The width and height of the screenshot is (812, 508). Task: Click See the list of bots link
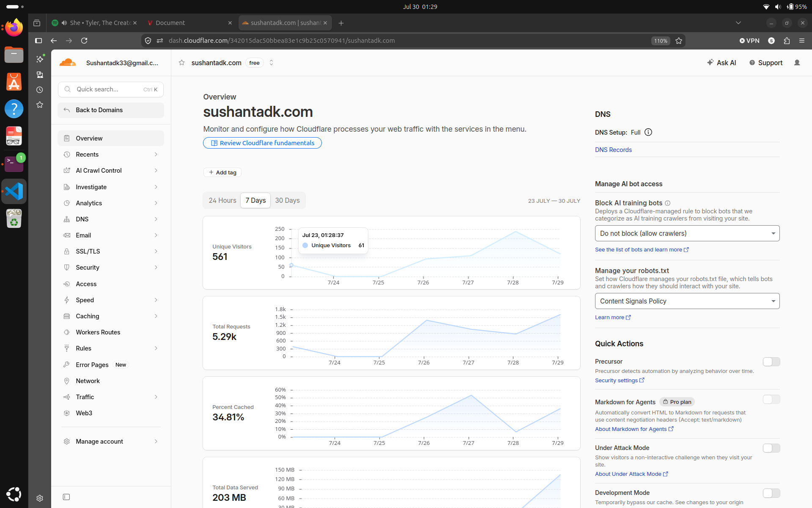coord(642,250)
